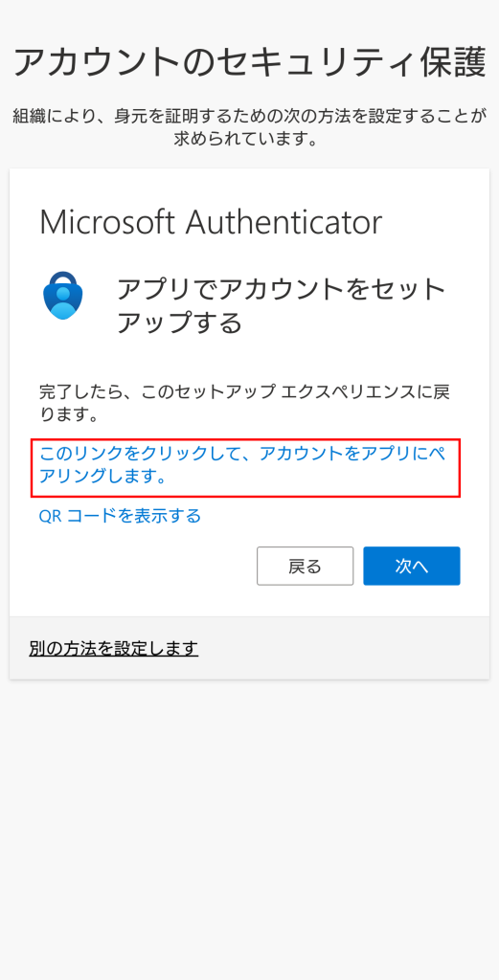Open the link to pair account with app
This screenshot has height=980, width=499.
coord(242,465)
